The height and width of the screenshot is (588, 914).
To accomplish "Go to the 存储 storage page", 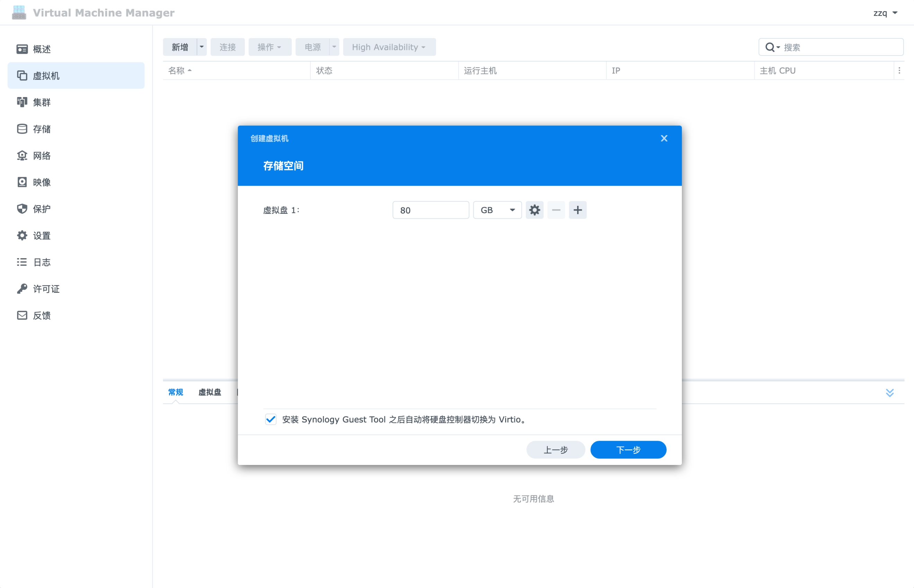I will coord(41,129).
